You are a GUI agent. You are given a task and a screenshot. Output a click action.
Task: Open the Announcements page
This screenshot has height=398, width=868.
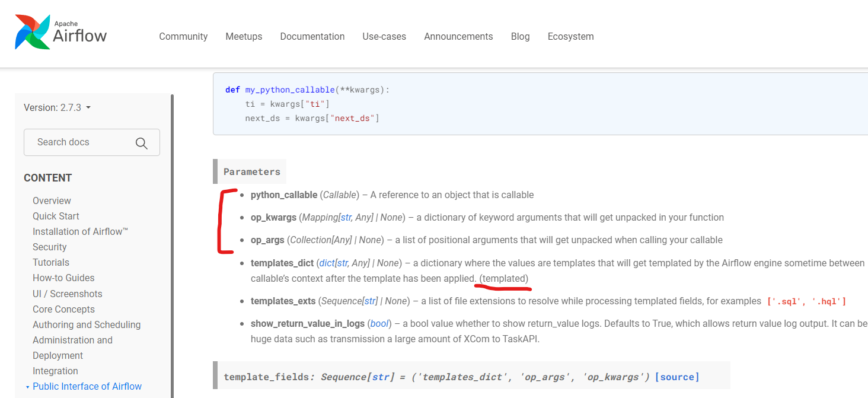458,36
